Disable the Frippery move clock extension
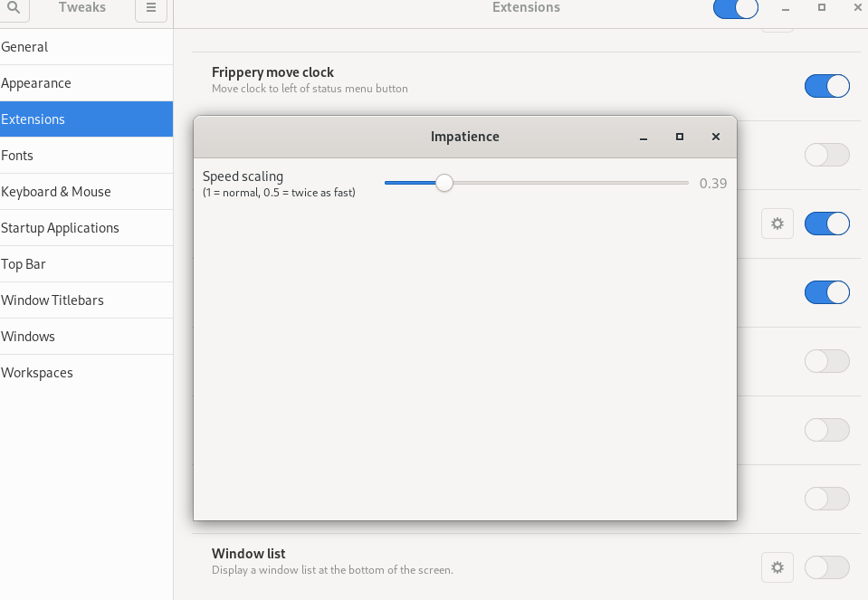Viewport: 868px width, 600px height. [x=826, y=86]
